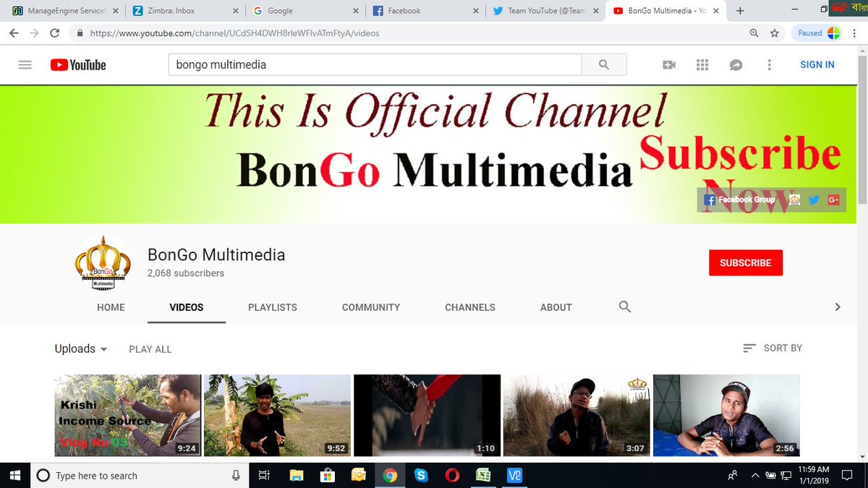Open the CHANNELS tab

(x=470, y=307)
